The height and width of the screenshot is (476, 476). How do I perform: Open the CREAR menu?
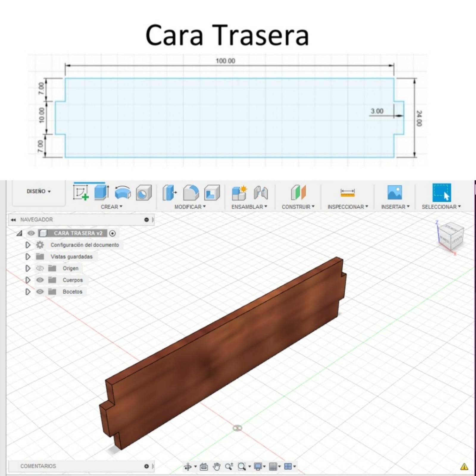coord(112,207)
